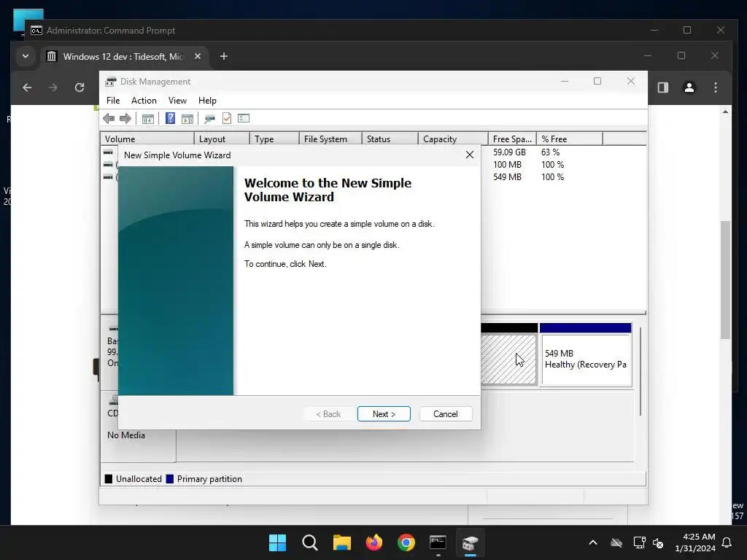Screen dimensions: 747x560
Task: Click the No Media CD-ROM label
Action: click(125, 435)
